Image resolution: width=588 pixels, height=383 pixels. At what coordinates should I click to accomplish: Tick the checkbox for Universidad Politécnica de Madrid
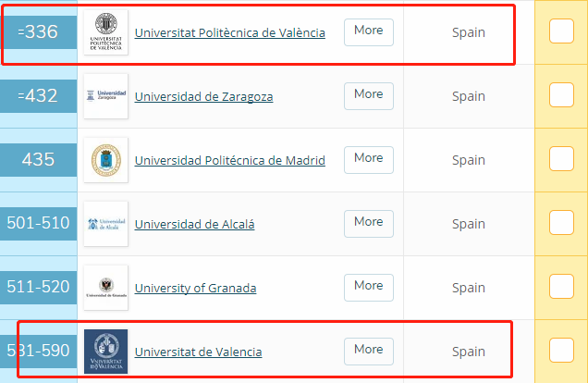[561, 159]
